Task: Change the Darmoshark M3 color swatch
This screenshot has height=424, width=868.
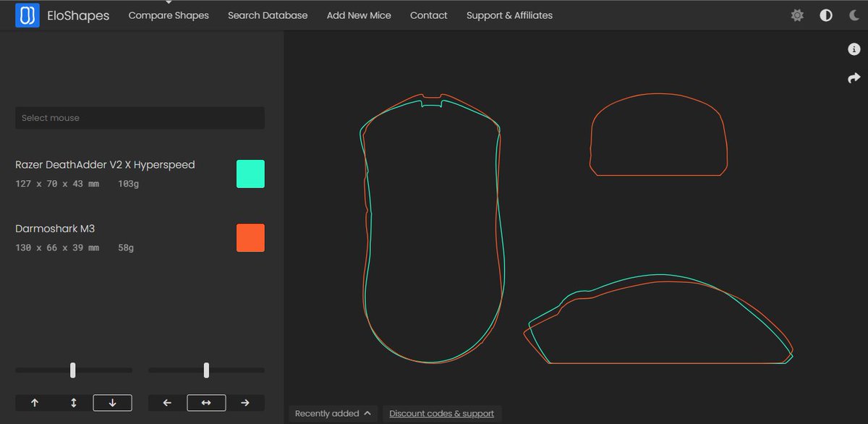Action: (x=250, y=237)
